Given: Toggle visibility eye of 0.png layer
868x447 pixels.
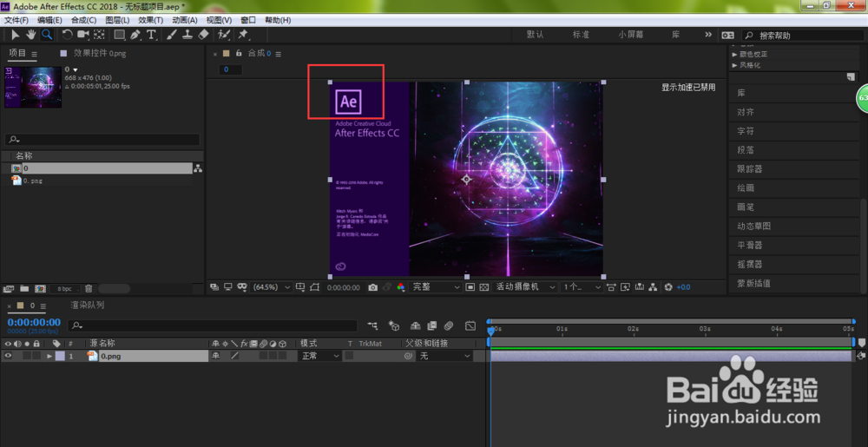Looking at the screenshot, I should [9, 356].
